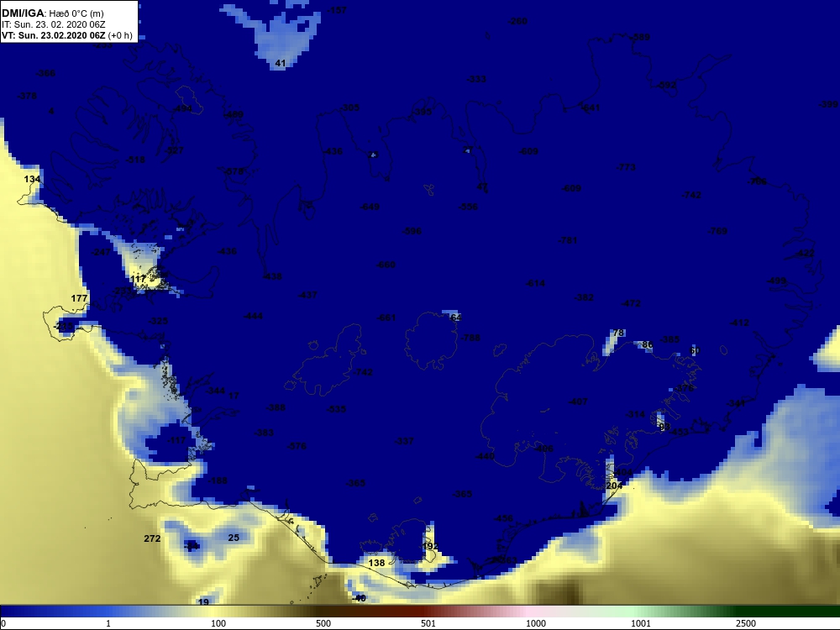Click the '-769' value on the map

pos(717,231)
